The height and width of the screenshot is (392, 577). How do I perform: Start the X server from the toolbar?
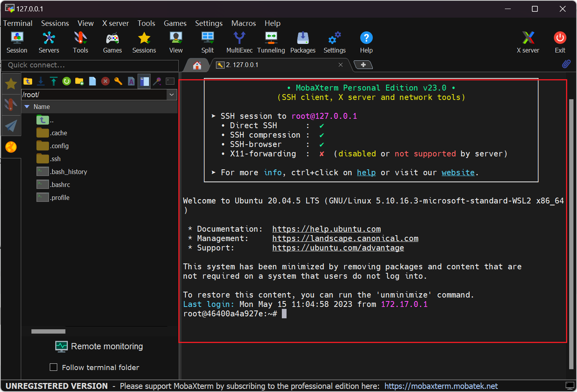tap(528, 42)
